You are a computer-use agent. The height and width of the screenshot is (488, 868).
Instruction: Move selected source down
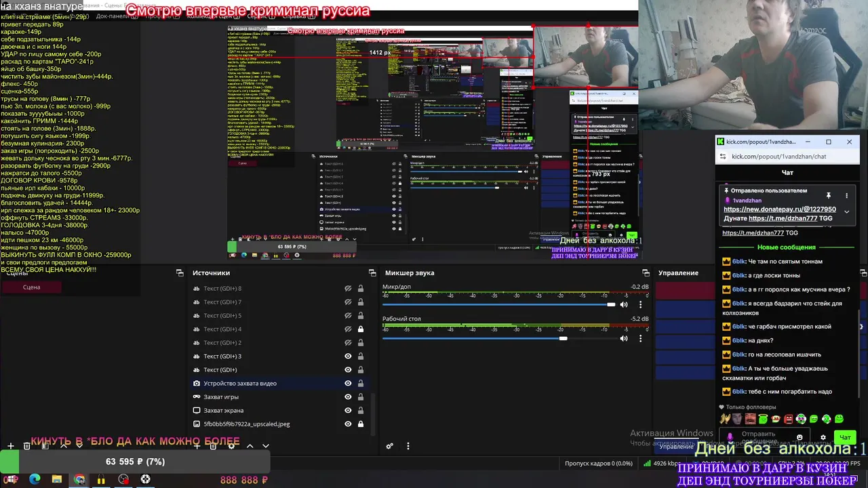[266, 446]
